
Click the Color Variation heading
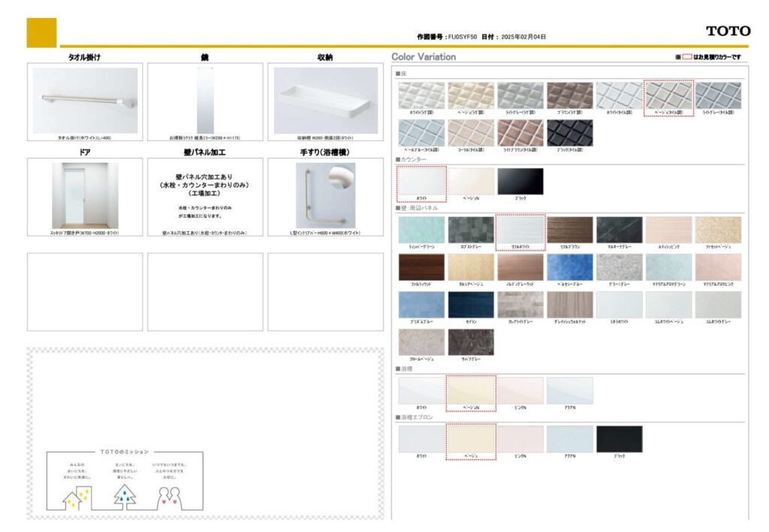pyautogui.click(x=424, y=57)
